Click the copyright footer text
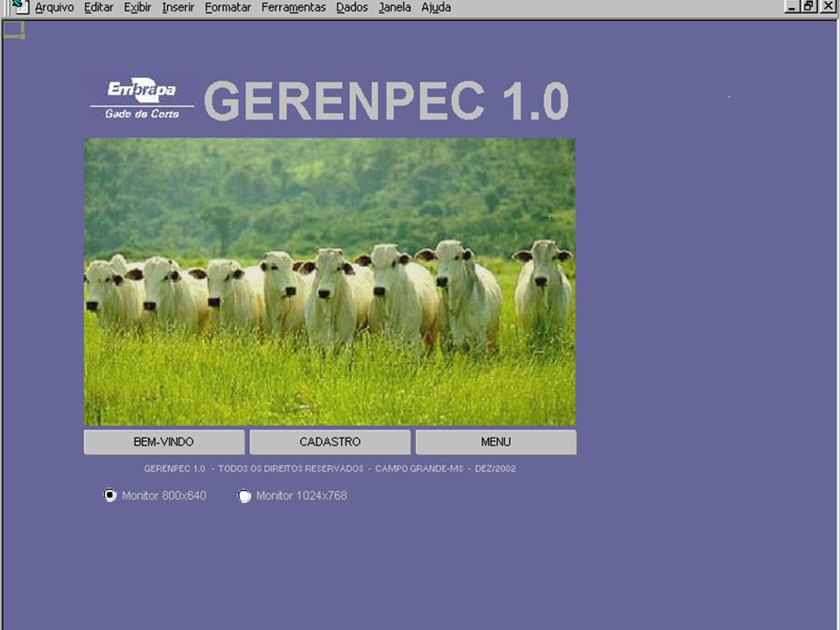This screenshot has height=630, width=840. click(x=330, y=469)
